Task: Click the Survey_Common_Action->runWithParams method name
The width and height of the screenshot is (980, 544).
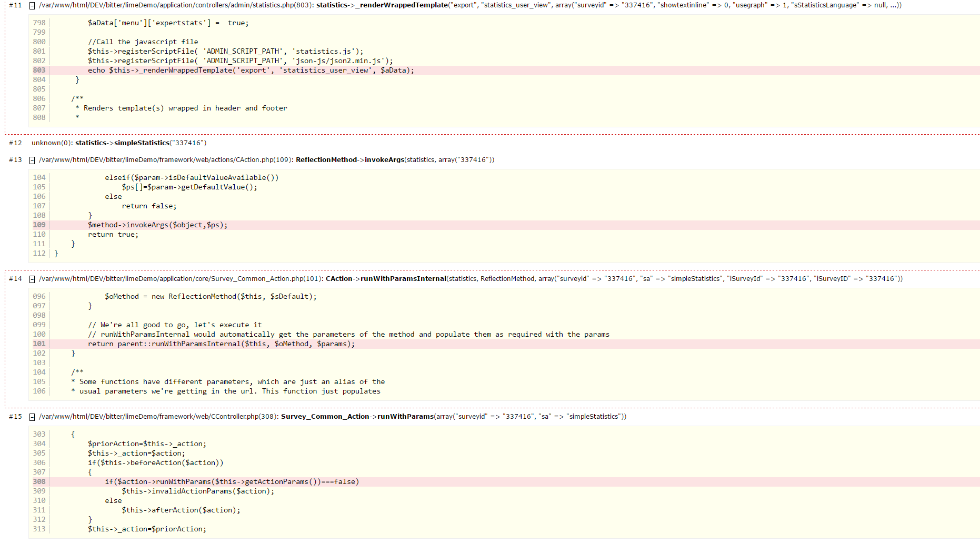Action: (x=357, y=417)
